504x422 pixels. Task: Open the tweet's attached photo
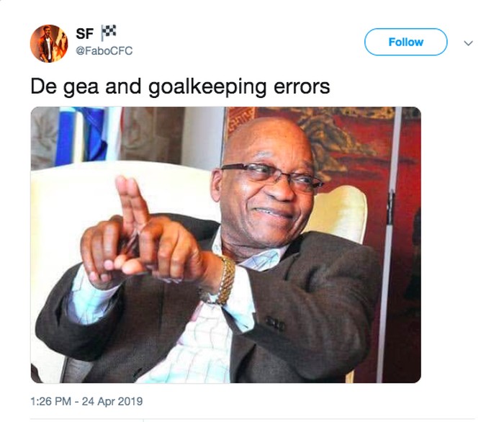click(x=225, y=245)
